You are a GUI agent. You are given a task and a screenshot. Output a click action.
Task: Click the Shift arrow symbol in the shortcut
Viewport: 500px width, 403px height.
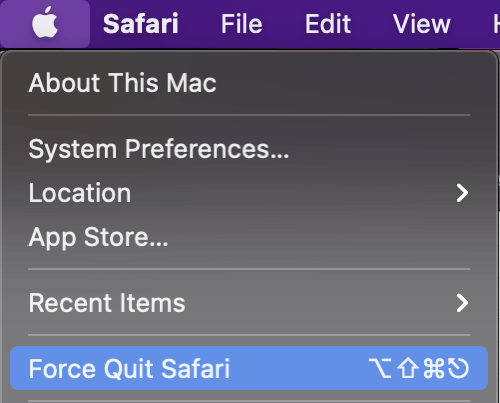(408, 368)
